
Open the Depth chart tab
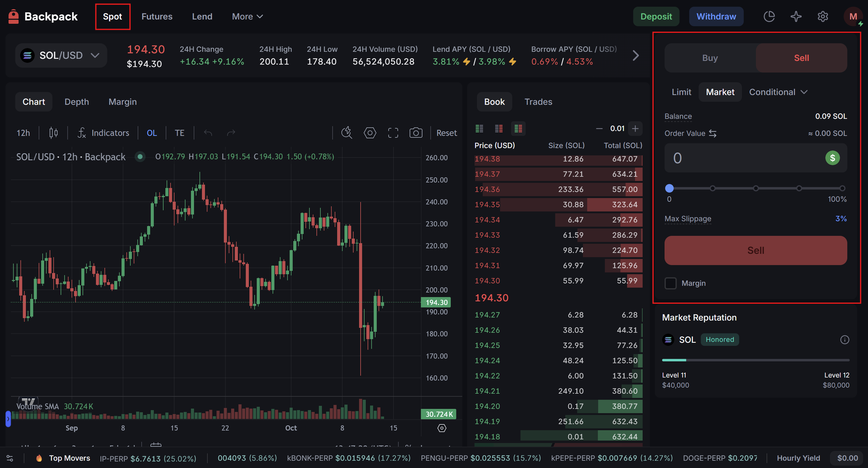pyautogui.click(x=77, y=102)
